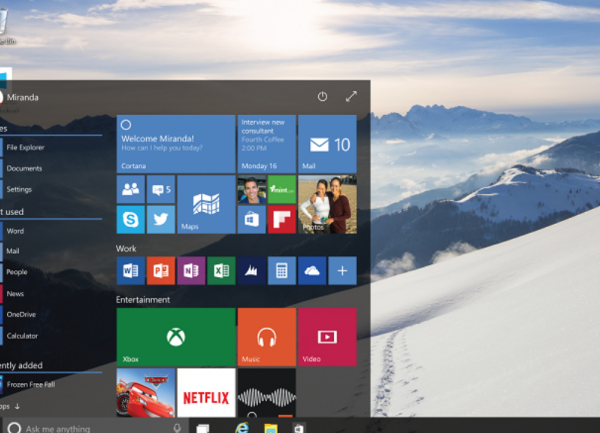This screenshot has width=600, height=433.
Task: Open the Maps tile
Action: 206,204
